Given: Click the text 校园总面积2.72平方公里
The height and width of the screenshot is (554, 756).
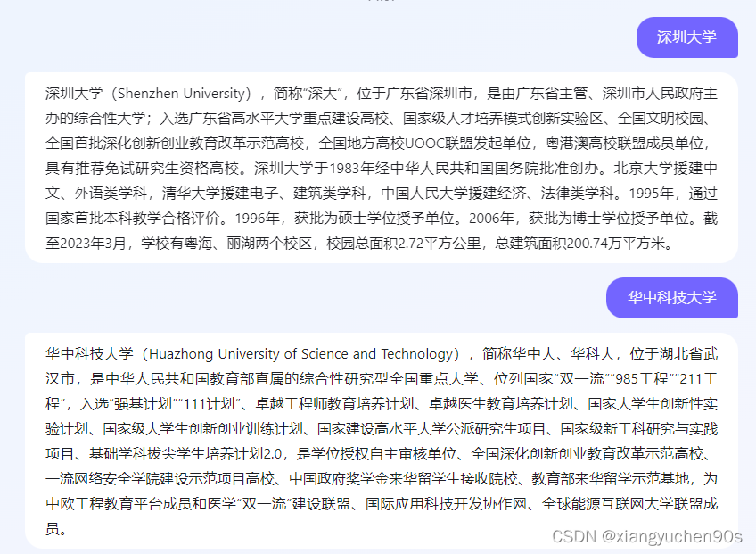Looking at the screenshot, I should (x=404, y=244).
